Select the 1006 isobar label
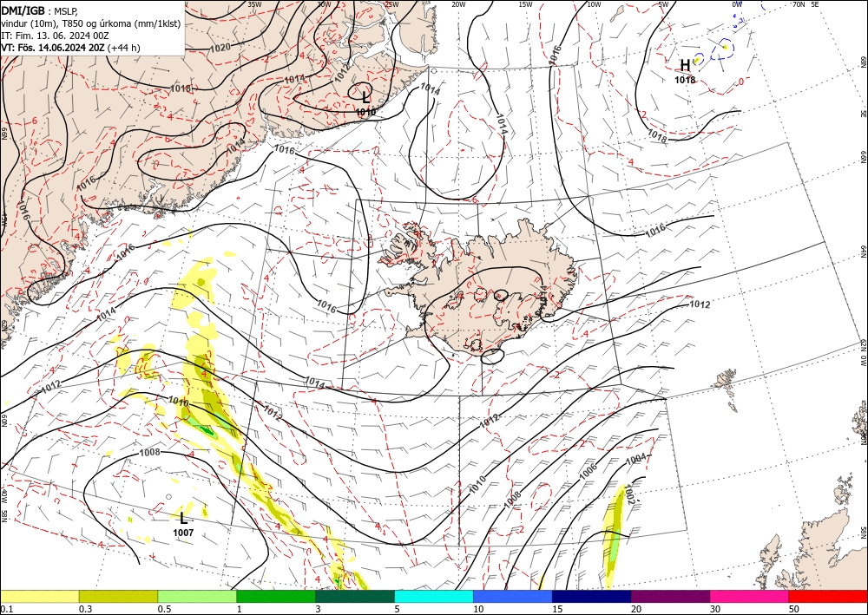This screenshot has width=868, height=615. [589, 469]
